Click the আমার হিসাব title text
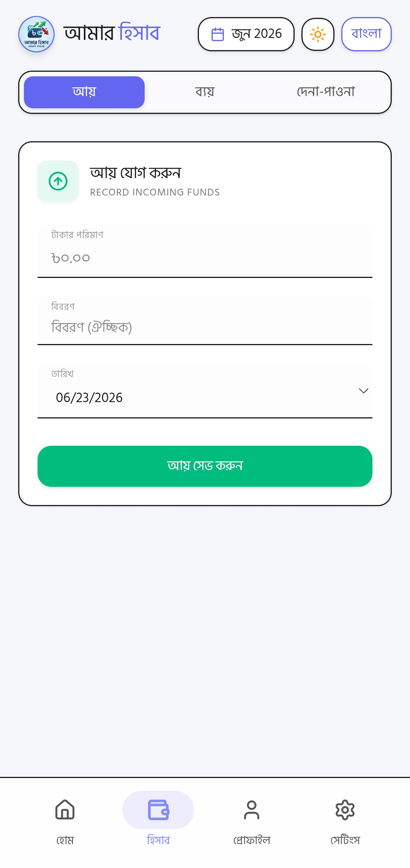Viewport: 410px width, 868px height. tap(112, 33)
